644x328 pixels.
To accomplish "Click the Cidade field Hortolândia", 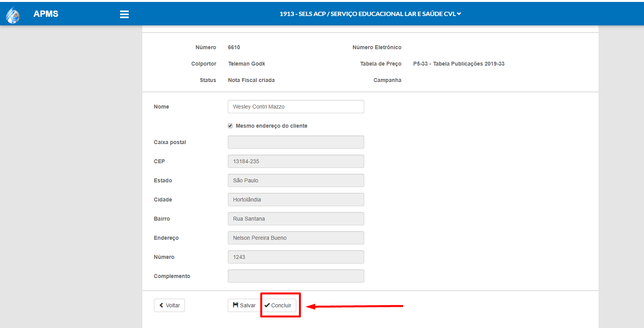I will click(296, 200).
